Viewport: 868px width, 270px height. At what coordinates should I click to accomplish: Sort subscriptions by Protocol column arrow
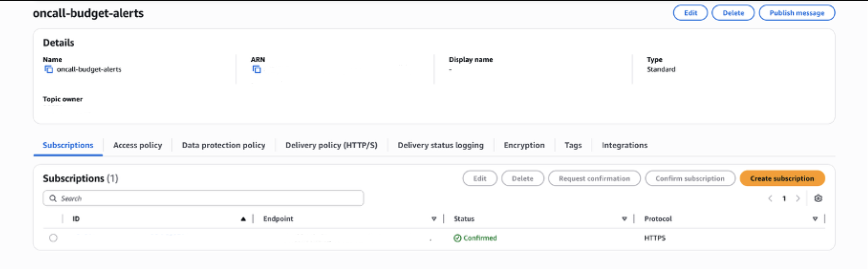click(815, 219)
